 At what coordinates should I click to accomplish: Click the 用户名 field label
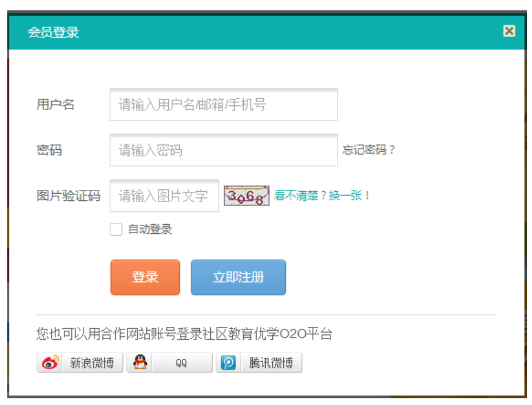(55, 104)
